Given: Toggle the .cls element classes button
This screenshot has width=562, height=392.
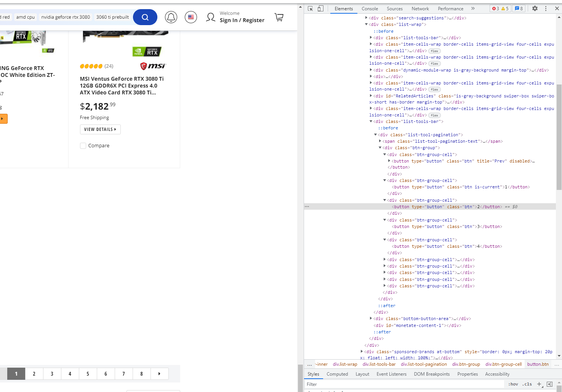Looking at the screenshot, I should (527, 384).
